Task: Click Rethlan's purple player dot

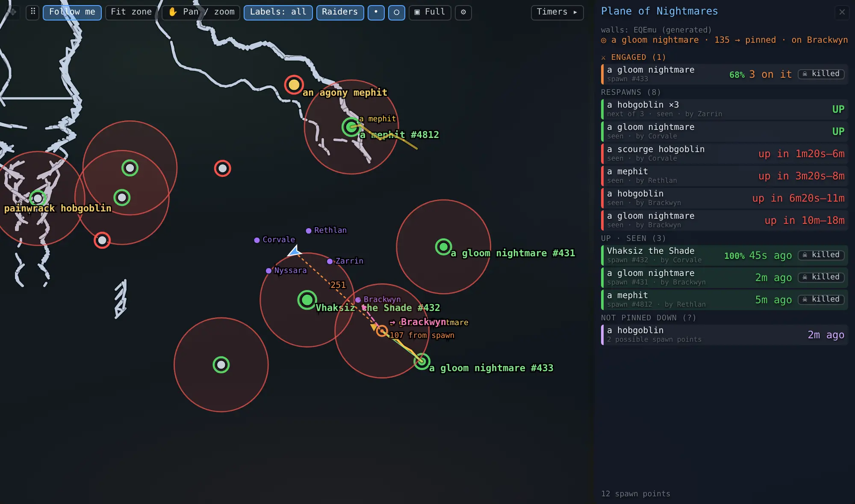Action: (309, 231)
